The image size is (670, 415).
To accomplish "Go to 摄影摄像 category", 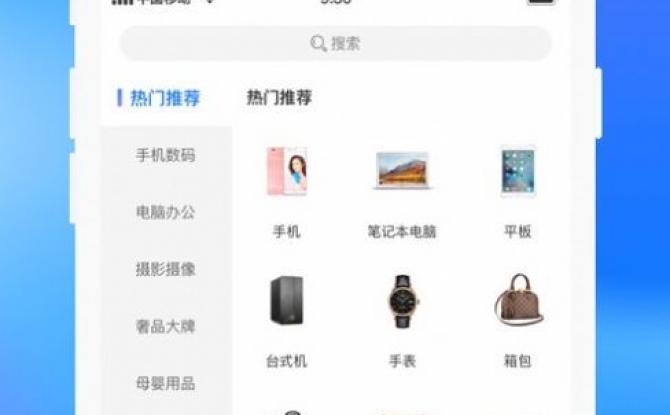I will click(166, 269).
